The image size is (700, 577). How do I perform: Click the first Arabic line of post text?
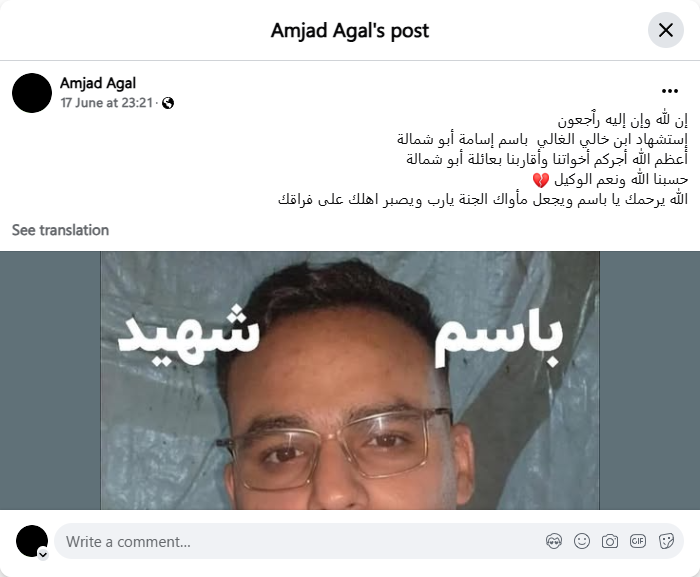click(x=622, y=120)
